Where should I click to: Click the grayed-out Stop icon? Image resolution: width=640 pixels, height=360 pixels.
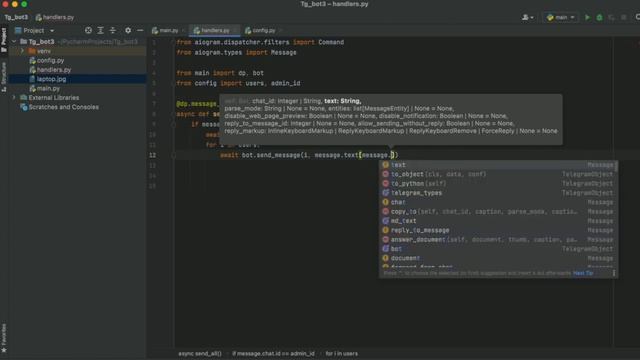click(623, 18)
